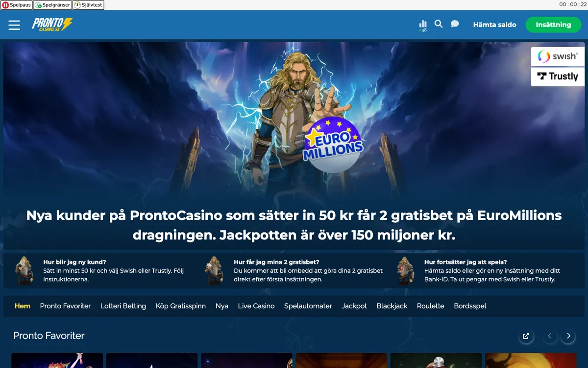Screen dimensions: 588x368
Task: Click the previous carousel arrow
Action: click(x=550, y=336)
